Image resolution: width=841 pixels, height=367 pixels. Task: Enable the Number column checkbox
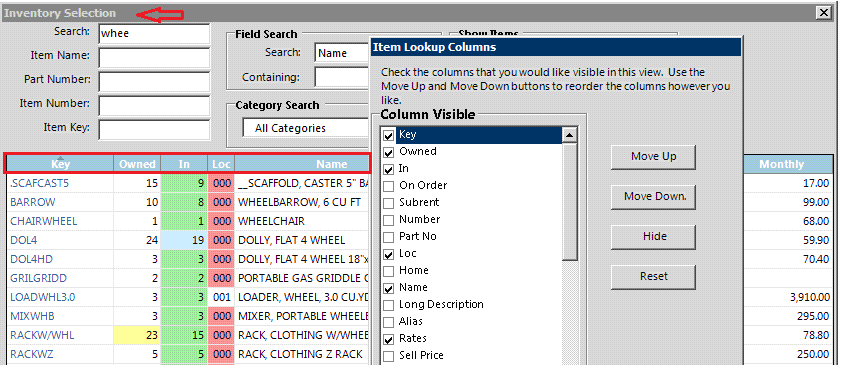tap(389, 220)
